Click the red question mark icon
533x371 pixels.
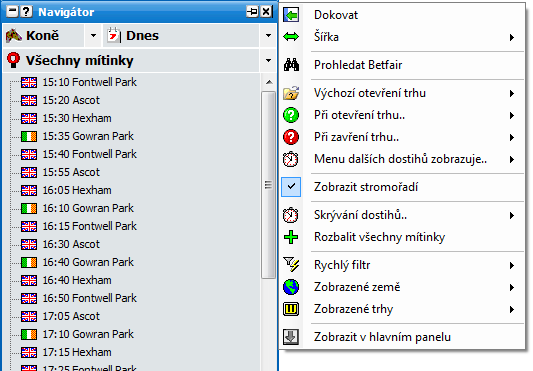coord(291,137)
